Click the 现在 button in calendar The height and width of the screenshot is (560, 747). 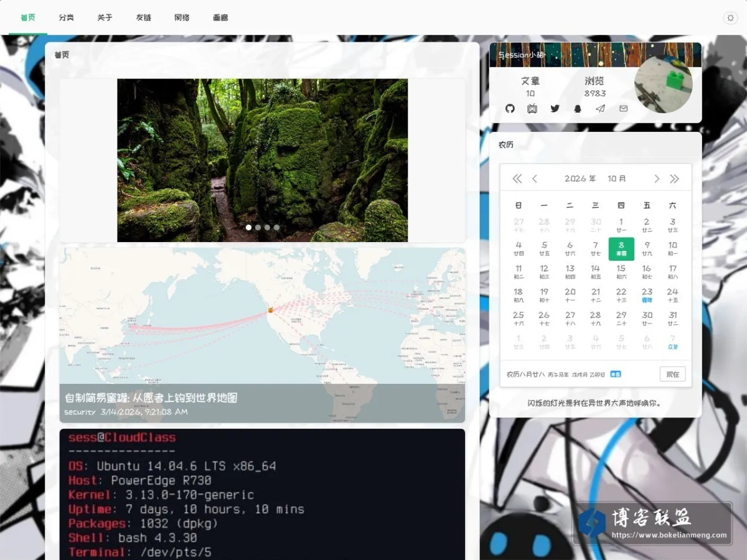673,374
